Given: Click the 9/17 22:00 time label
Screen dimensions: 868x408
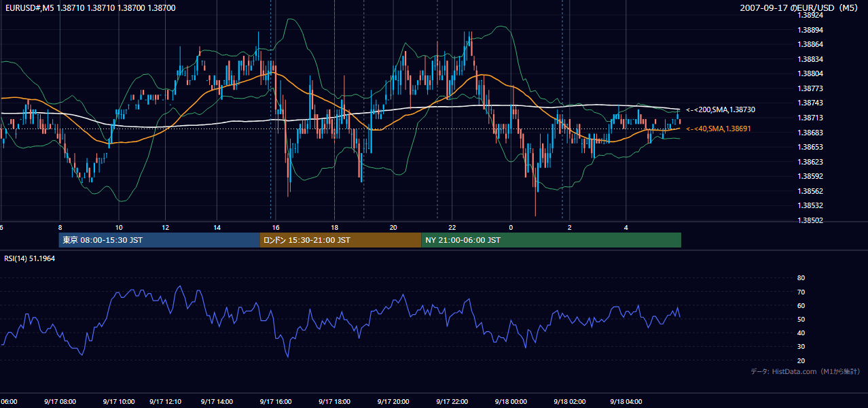Looking at the screenshot, I should (x=452, y=402).
